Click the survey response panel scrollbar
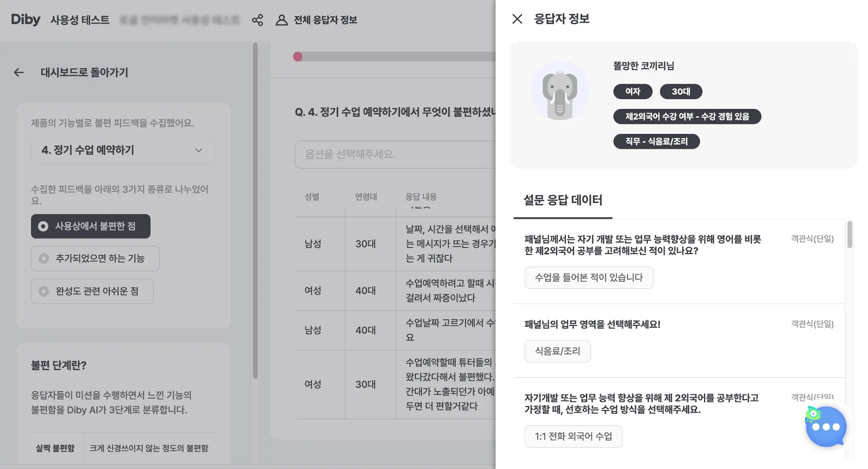The height and width of the screenshot is (469, 868). (850, 234)
